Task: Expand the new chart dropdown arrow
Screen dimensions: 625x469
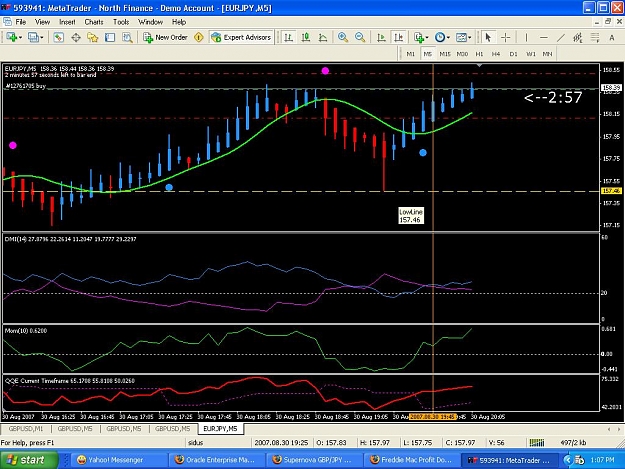Action: pos(20,37)
